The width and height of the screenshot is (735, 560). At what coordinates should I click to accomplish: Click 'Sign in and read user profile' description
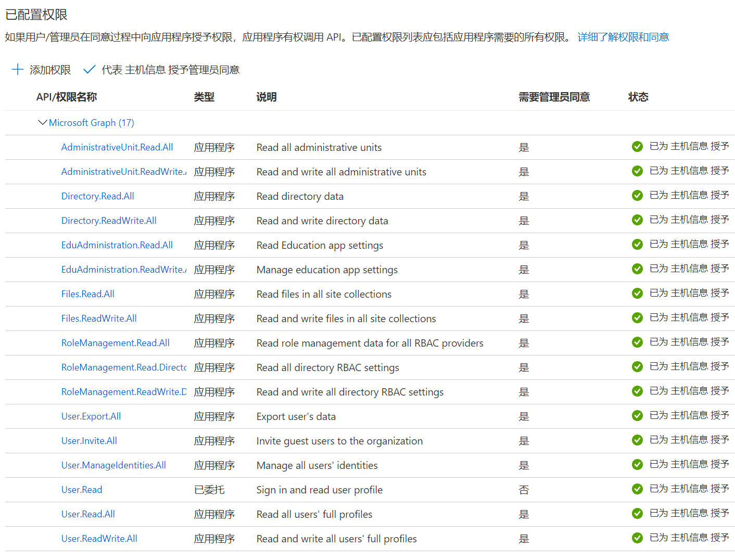click(x=320, y=490)
